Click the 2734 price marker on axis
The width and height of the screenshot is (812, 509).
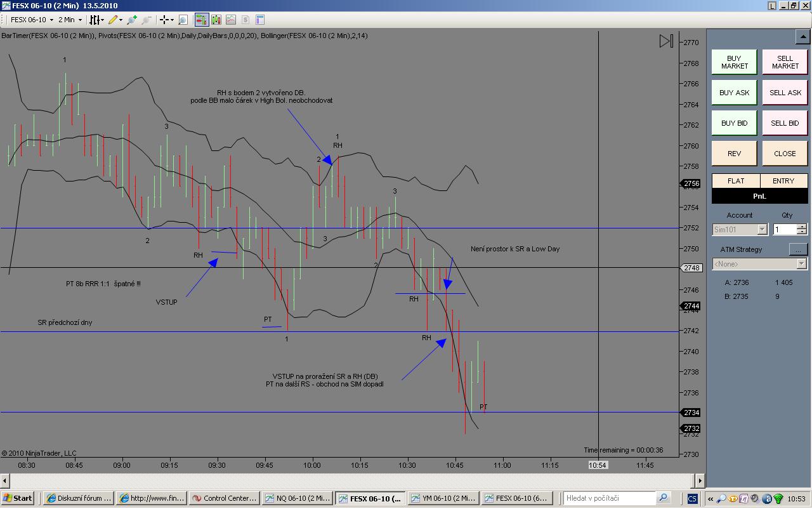pos(691,413)
